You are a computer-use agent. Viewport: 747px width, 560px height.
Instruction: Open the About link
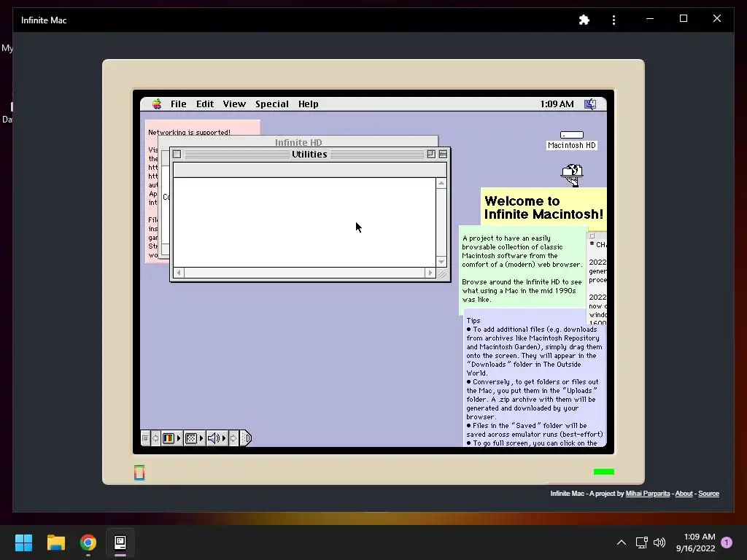coord(684,494)
